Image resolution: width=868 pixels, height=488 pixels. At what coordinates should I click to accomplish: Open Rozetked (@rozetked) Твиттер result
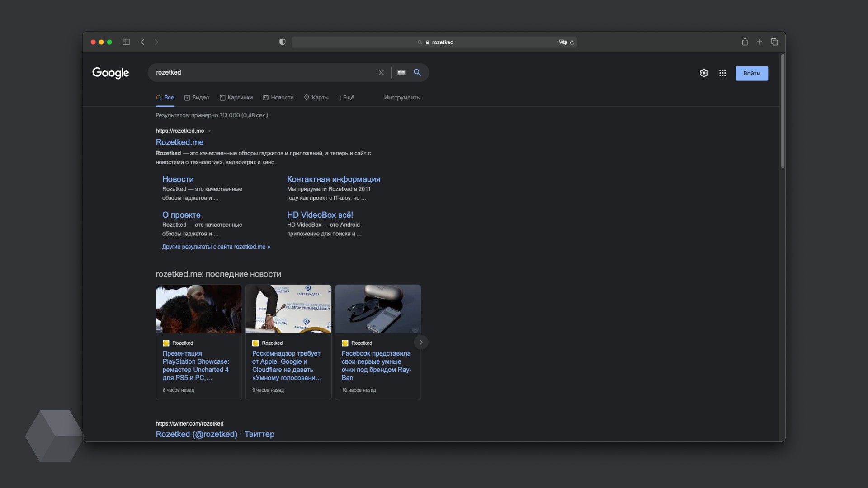point(215,434)
